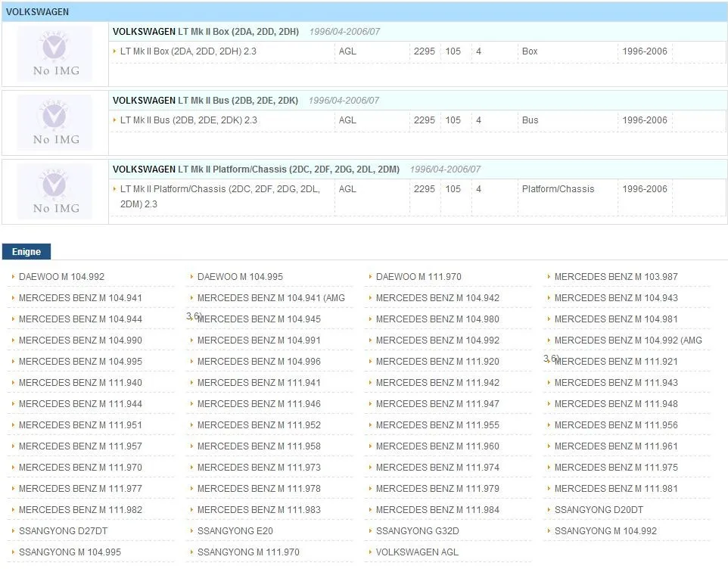728x569 pixels.
Task: Select the LT Mk II Bus 2.3 row
Action: point(418,120)
